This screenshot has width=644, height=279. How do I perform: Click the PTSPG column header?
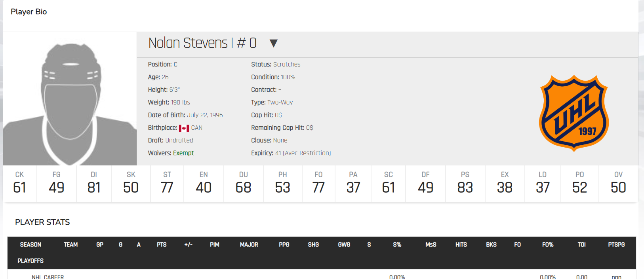click(x=616, y=245)
